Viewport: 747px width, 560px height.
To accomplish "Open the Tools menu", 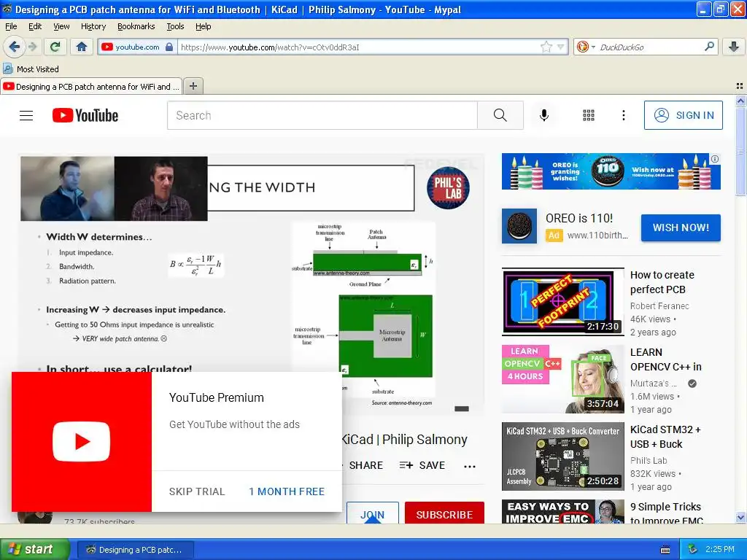I will (x=175, y=26).
